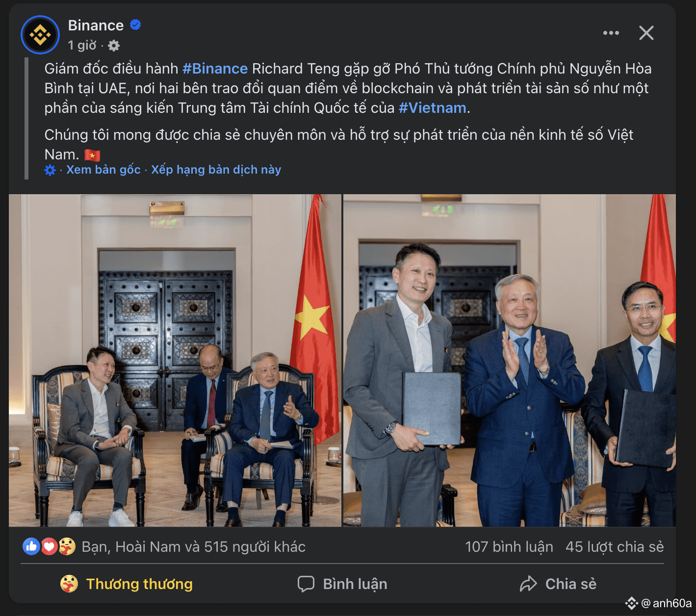Click the care reaction icon in the reaction summary
Screen dimensions: 696x616
pos(67,546)
